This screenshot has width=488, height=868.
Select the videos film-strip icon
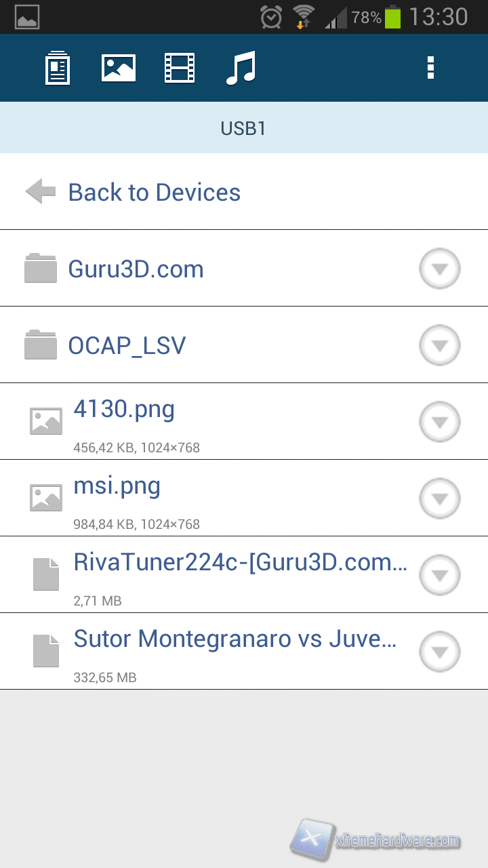point(180,68)
